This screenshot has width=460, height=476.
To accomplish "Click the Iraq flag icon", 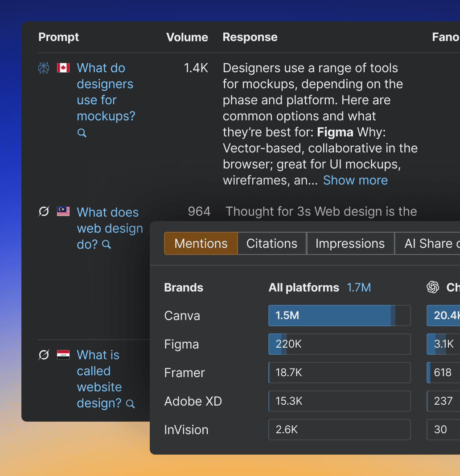I will point(63,355).
